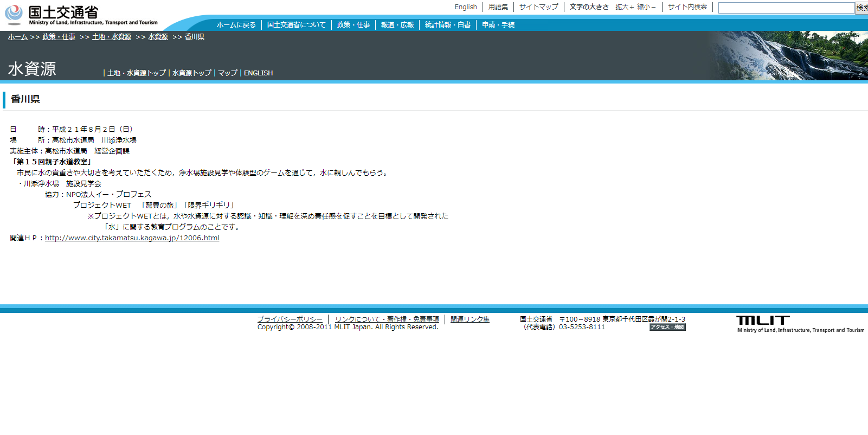The image size is (868, 435).
Task: Decrease text size with 縮小－
Action: [x=646, y=7]
